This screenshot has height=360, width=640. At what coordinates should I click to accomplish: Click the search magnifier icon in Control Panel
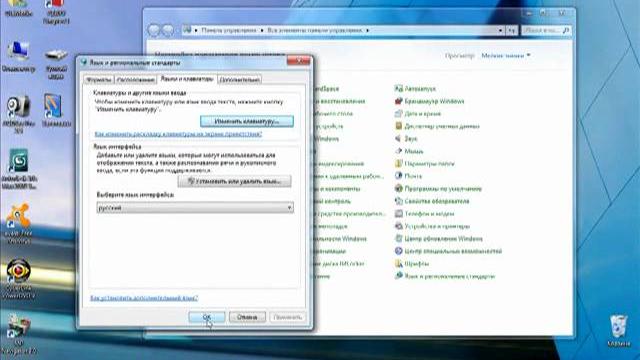pos(566,30)
